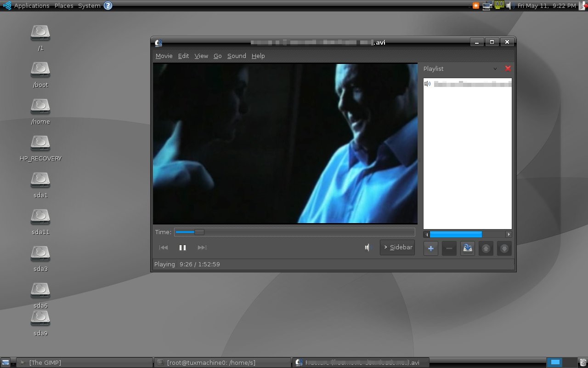Remove playlist entry with the minus button
Image resolution: width=588 pixels, height=368 pixels.
[x=449, y=248]
